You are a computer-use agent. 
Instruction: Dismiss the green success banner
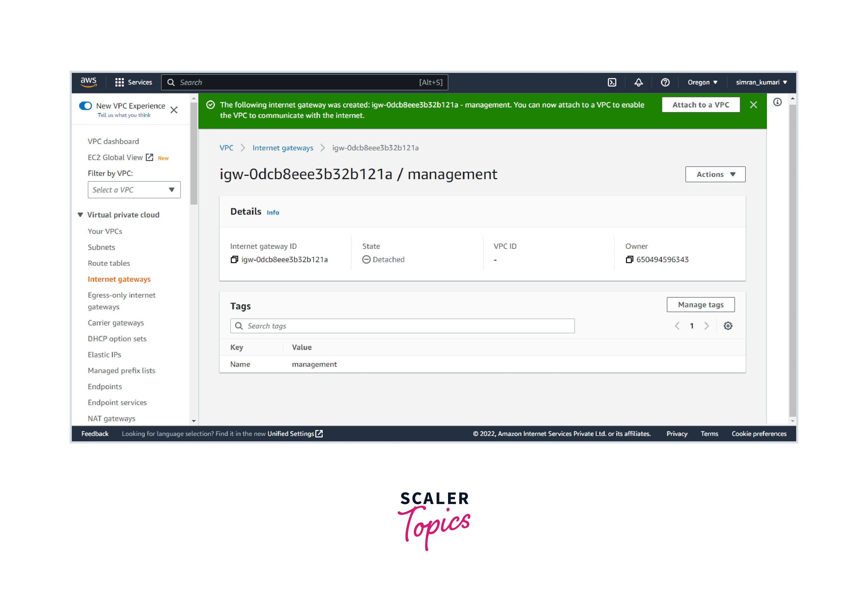pyautogui.click(x=753, y=105)
